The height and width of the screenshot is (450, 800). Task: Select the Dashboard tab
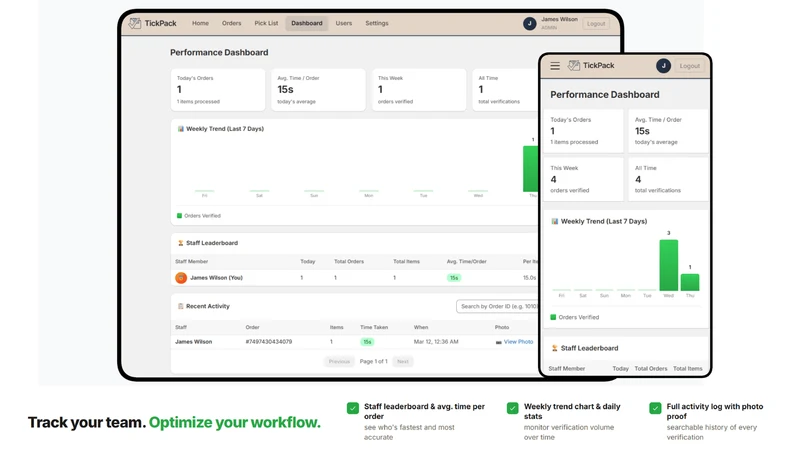point(307,23)
